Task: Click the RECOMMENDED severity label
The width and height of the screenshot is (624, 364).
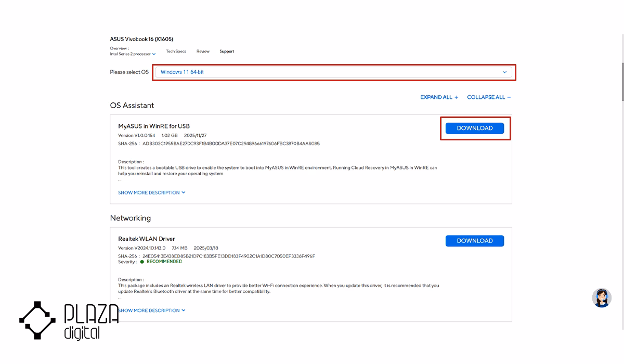Action: point(164,262)
